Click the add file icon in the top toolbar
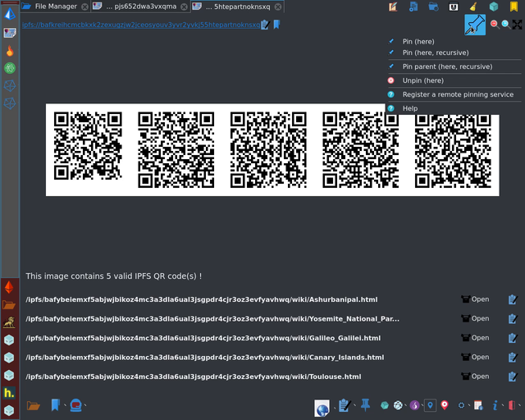 point(413,7)
